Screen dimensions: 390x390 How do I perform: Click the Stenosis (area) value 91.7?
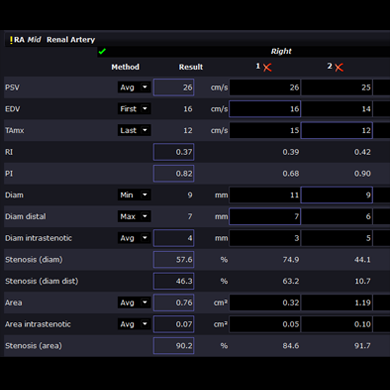[362, 346]
